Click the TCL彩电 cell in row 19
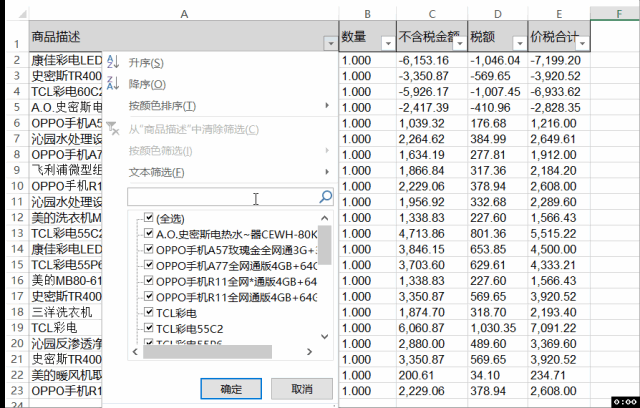The image size is (640, 408). point(65,328)
